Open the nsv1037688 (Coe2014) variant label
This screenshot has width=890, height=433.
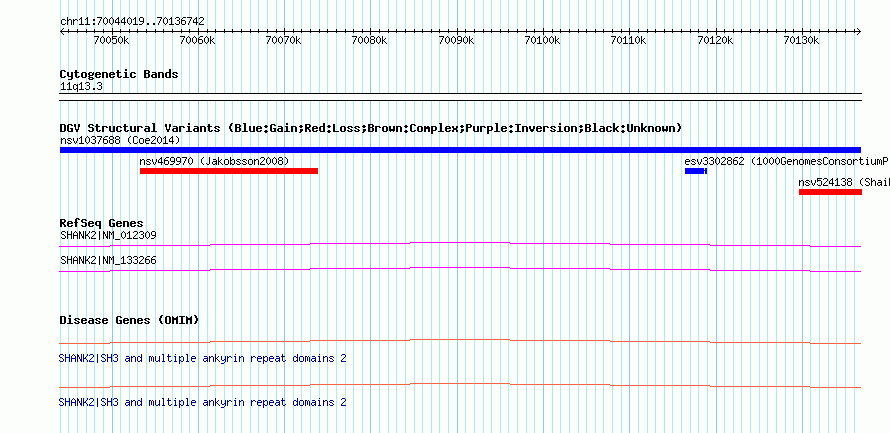[x=120, y=140]
